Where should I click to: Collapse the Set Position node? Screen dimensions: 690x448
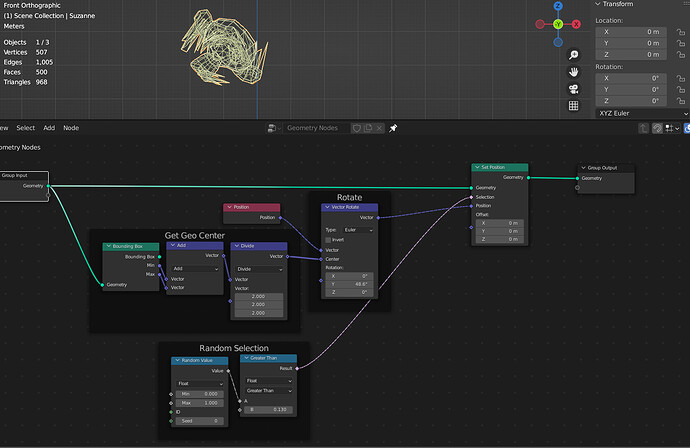click(x=477, y=167)
